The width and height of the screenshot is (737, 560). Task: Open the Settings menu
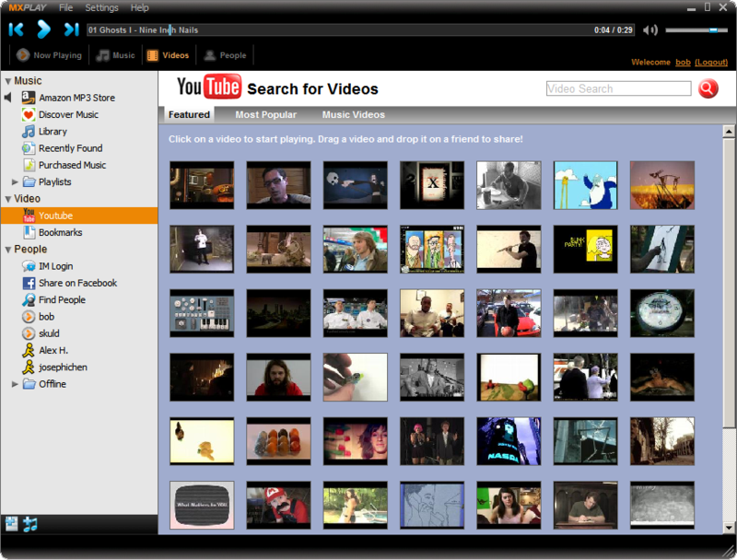[x=101, y=7]
